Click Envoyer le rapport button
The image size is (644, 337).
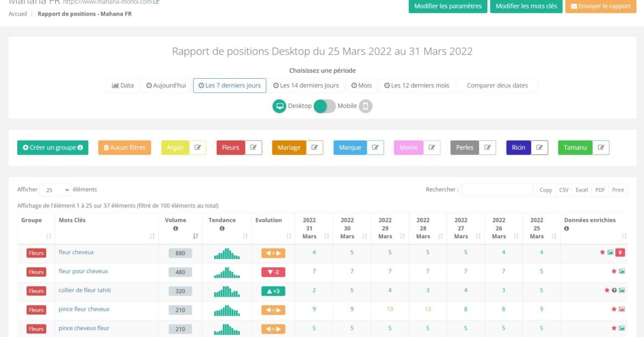tap(601, 6)
